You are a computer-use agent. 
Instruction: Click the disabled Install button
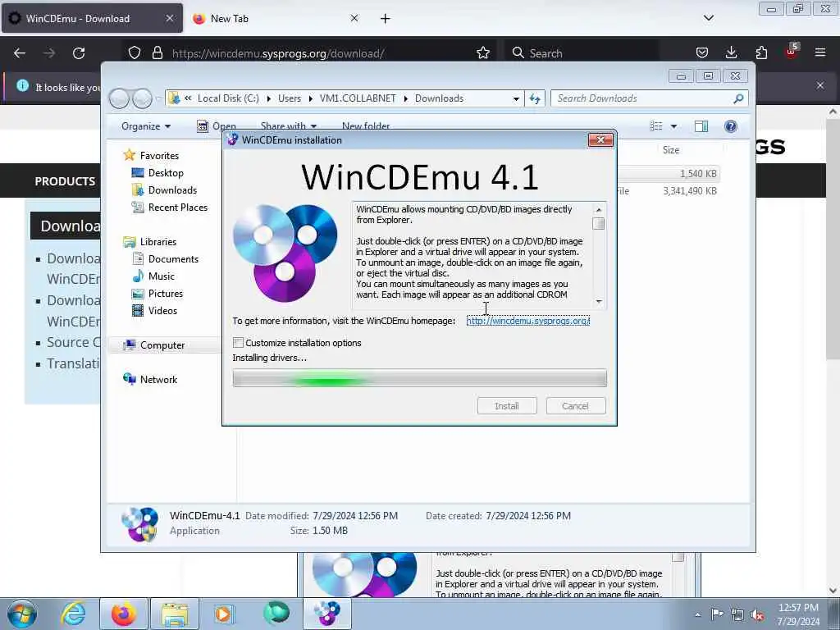[507, 406]
